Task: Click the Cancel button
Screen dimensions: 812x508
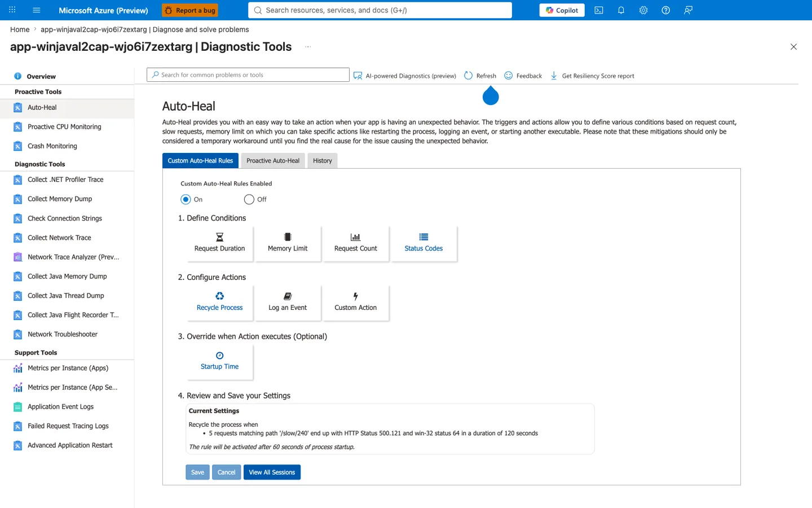Action: [x=226, y=472]
